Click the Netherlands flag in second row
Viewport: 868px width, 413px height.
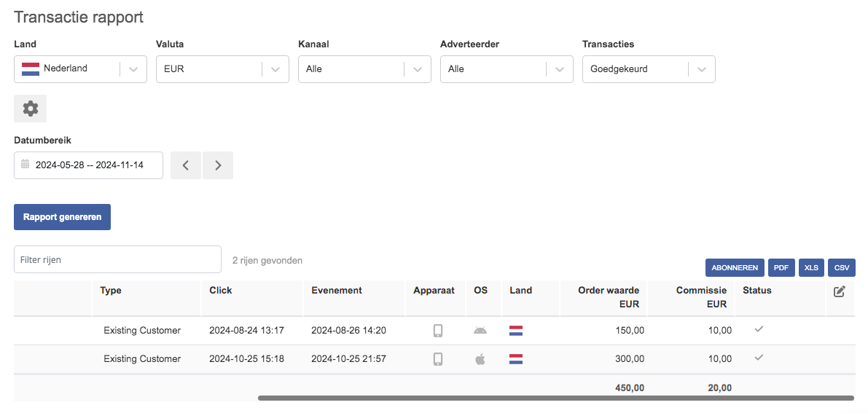(x=516, y=359)
